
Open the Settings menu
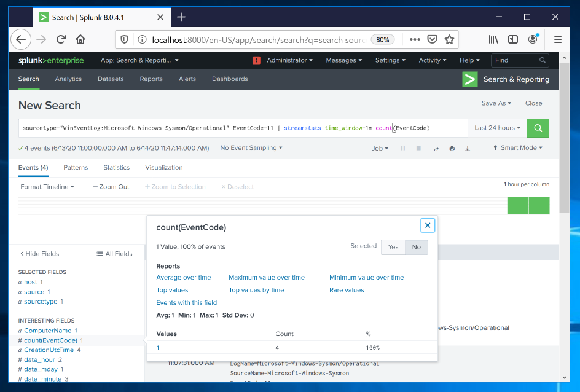point(390,60)
